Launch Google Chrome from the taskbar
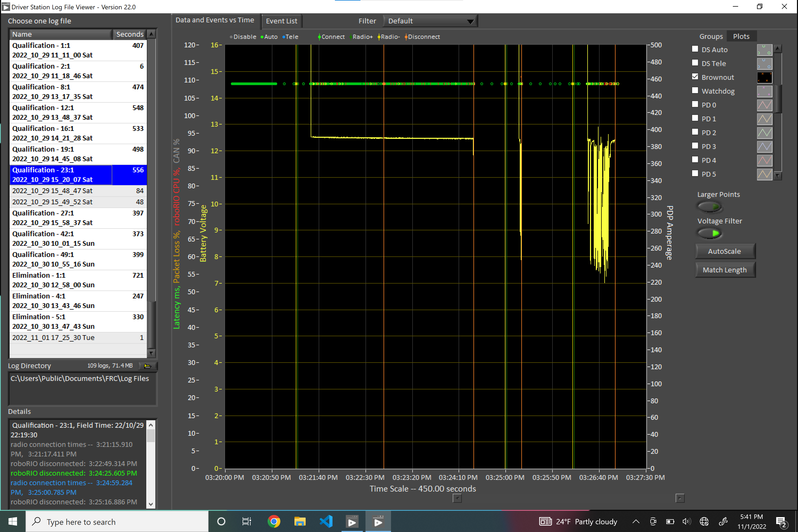Viewport: 798px width, 532px height. point(273,521)
